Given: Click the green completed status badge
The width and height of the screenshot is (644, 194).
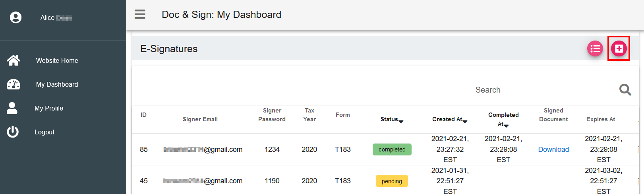Looking at the screenshot, I should 392,149.
